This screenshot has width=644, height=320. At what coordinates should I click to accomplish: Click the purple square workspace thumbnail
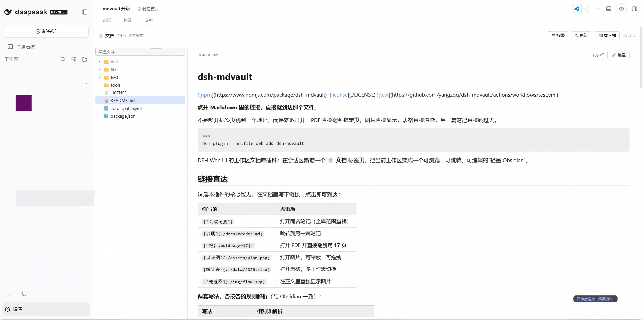pyautogui.click(x=24, y=103)
